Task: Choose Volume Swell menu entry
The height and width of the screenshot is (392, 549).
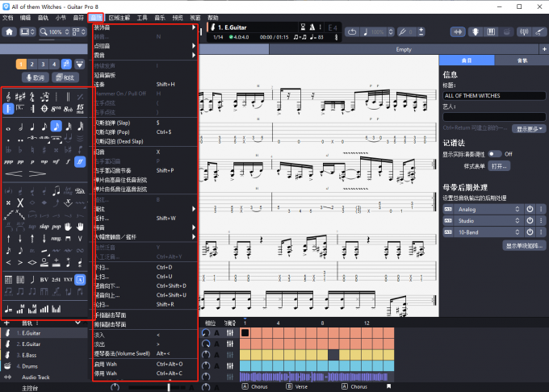Action: click(x=145, y=353)
